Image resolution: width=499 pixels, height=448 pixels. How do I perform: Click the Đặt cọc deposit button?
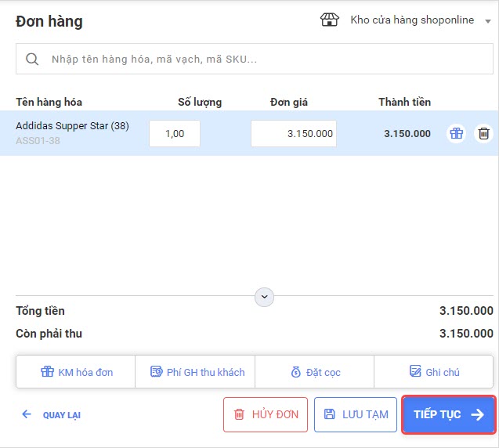pyautogui.click(x=315, y=372)
